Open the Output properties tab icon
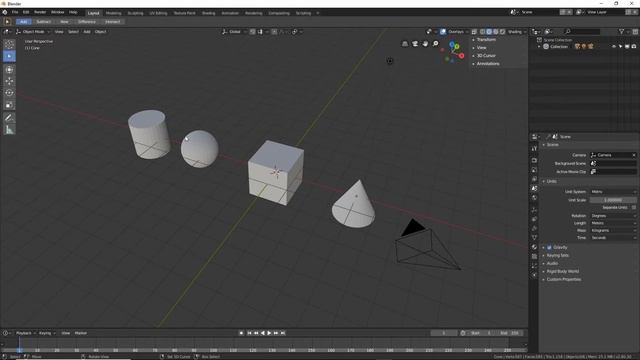This screenshot has width=640, height=360. point(534,170)
